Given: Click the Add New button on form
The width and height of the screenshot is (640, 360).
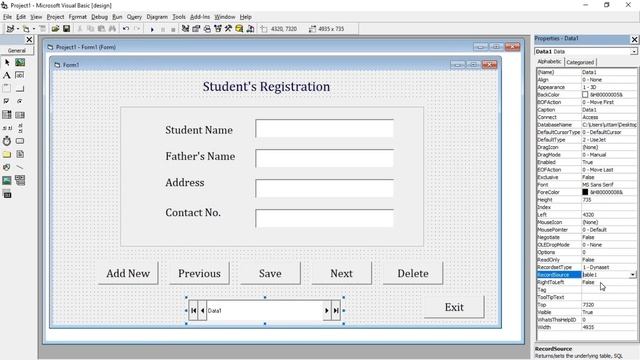Looking at the screenshot, I should click(128, 273).
